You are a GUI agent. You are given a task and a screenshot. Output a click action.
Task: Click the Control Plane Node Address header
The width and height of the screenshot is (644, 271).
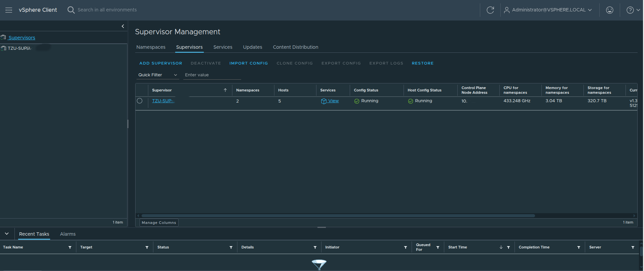click(474, 90)
